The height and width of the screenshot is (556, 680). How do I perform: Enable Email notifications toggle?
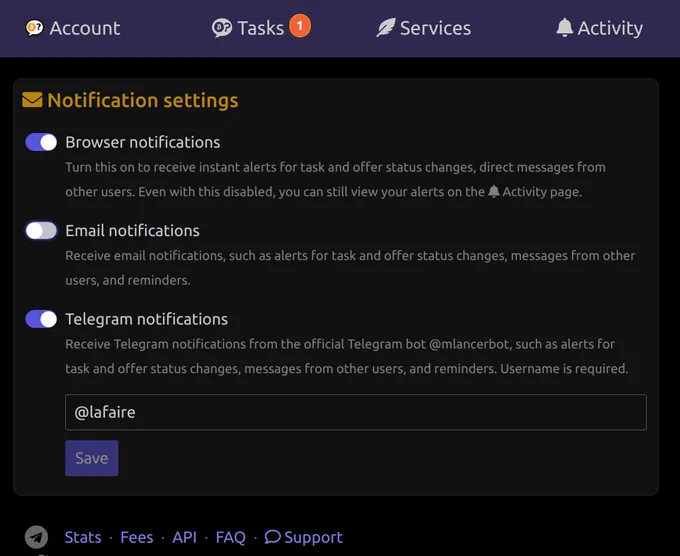point(41,231)
